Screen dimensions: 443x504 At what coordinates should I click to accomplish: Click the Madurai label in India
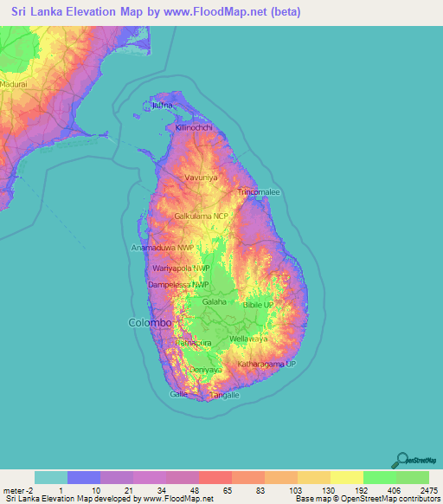coord(14,85)
